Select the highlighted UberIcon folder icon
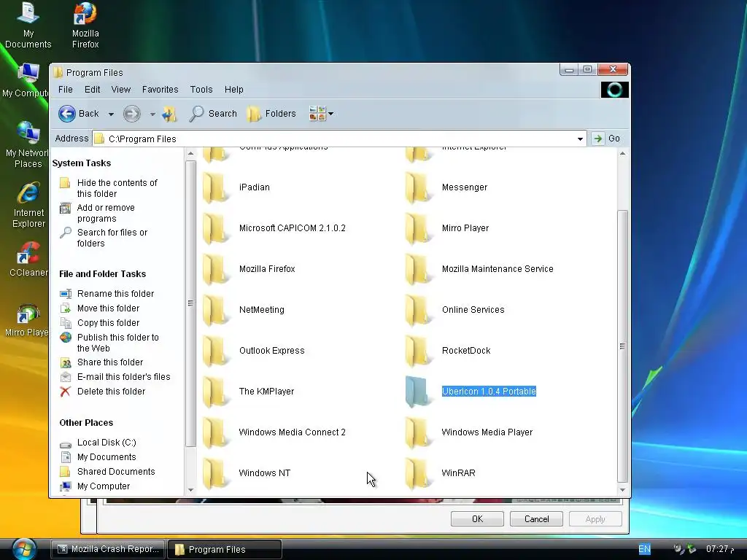Image resolution: width=747 pixels, height=560 pixels. point(419,392)
